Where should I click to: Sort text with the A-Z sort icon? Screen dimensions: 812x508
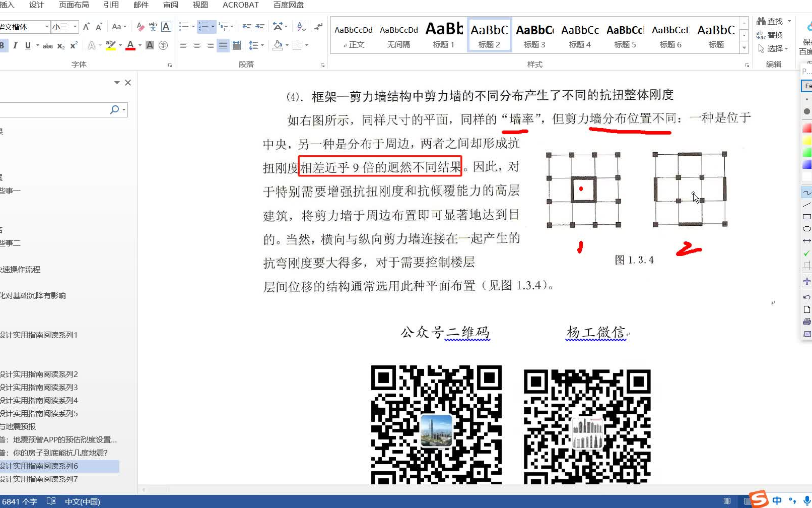(x=301, y=27)
